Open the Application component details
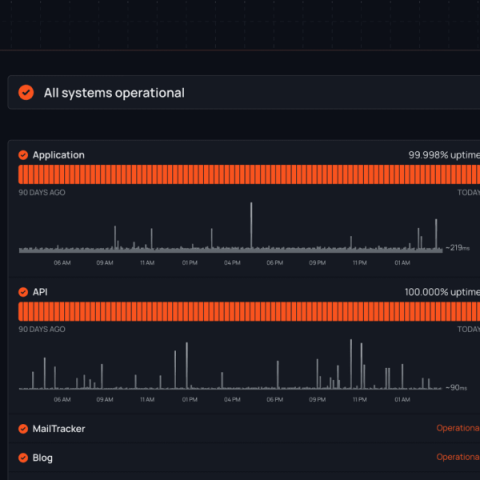Viewport: 480px width, 480px height. (58, 155)
